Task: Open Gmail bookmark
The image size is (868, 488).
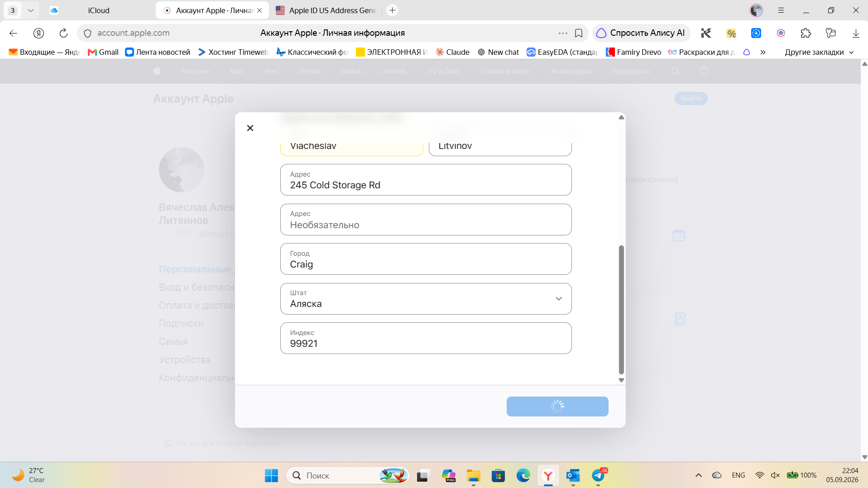Action: 103,52
